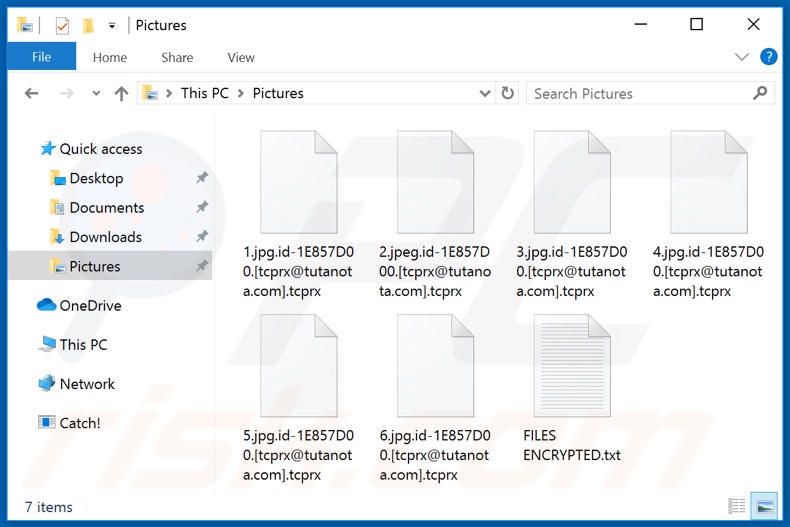This screenshot has width=790, height=527.
Task: Refresh the Pictures folder view
Action: (508, 93)
